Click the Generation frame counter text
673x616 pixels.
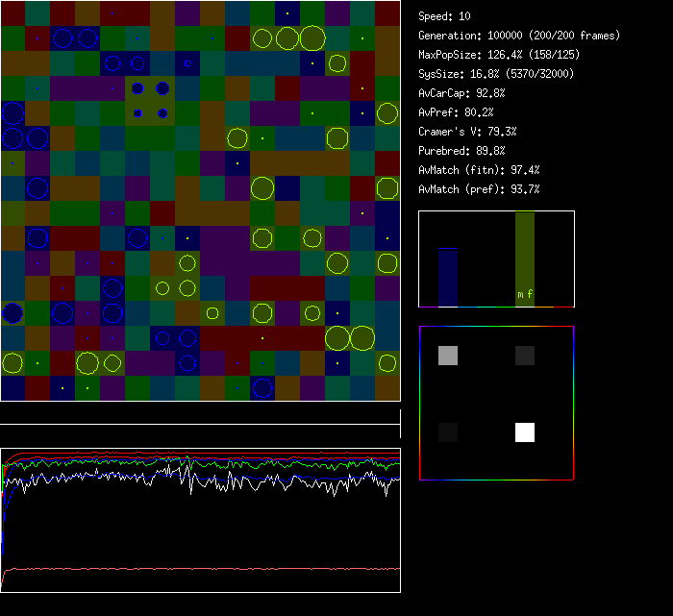tap(519, 36)
